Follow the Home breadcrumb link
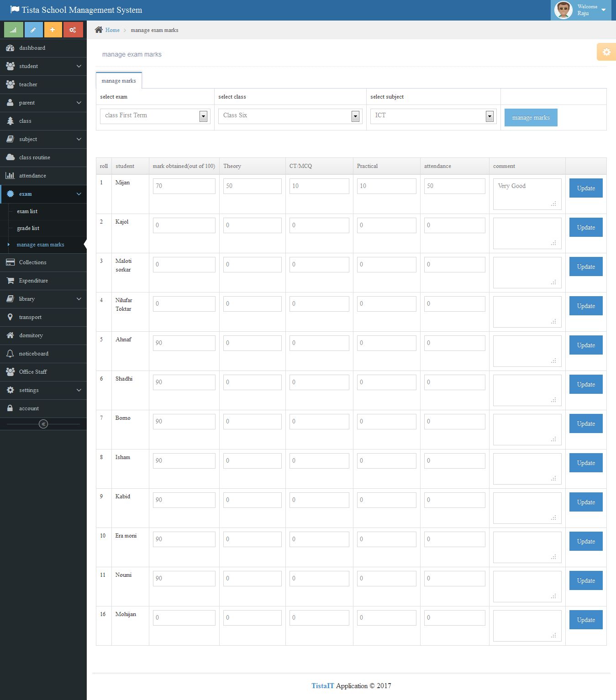Screen dimensions: 616x700 112,30
